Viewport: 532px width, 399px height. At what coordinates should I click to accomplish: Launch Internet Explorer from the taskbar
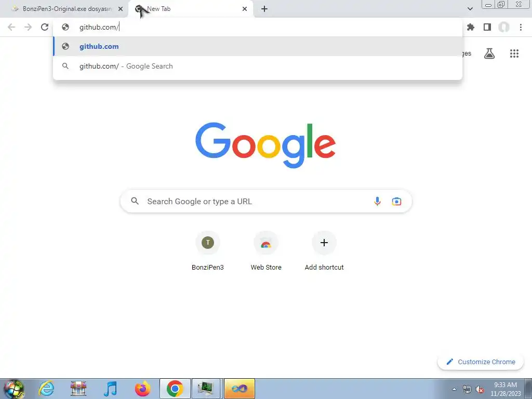tap(46, 389)
